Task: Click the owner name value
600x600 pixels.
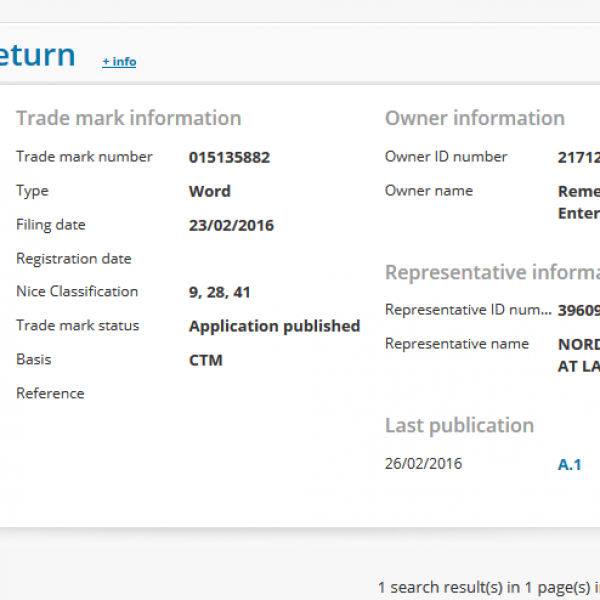Action: click(x=579, y=201)
